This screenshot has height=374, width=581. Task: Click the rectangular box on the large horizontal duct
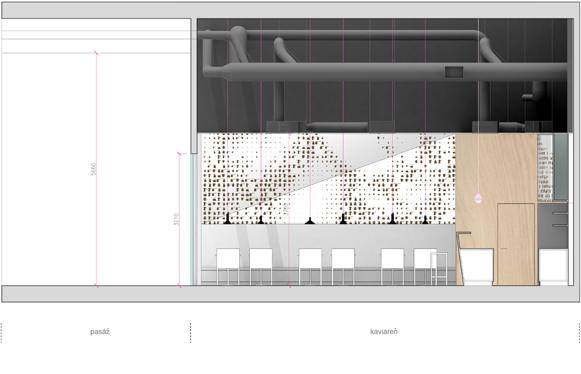click(454, 72)
